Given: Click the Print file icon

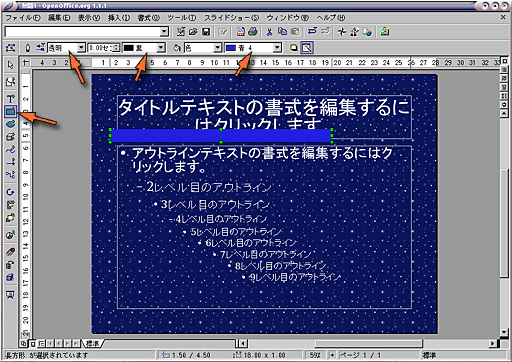Looking at the screenshot, I should pyautogui.click(x=253, y=32).
